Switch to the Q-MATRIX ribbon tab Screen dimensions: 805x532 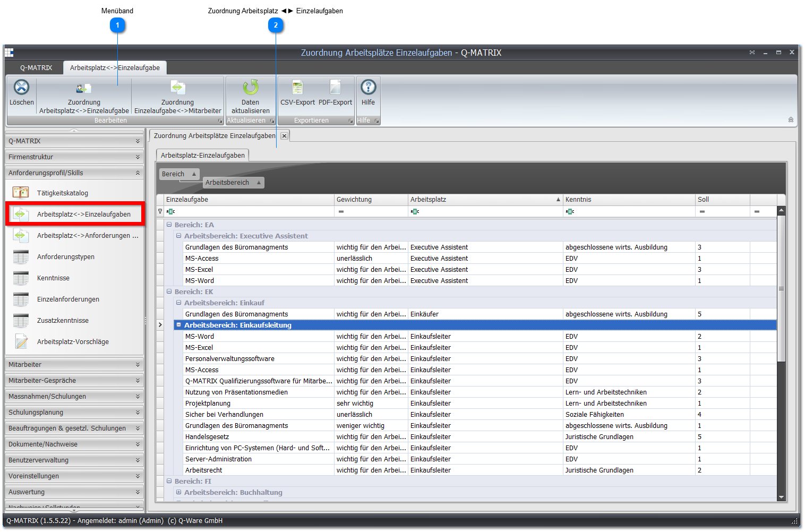pos(36,68)
